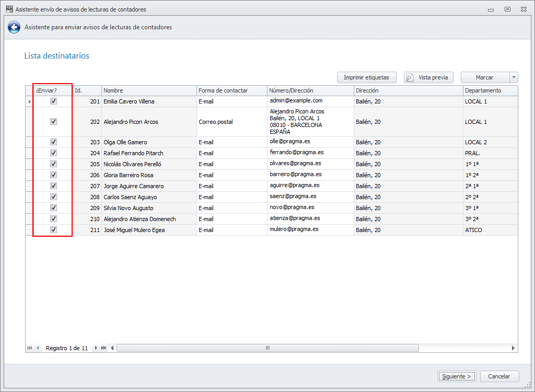This screenshot has width=535, height=392.
Task: Click ferrando@pragma.es cell
Action: [310, 153]
